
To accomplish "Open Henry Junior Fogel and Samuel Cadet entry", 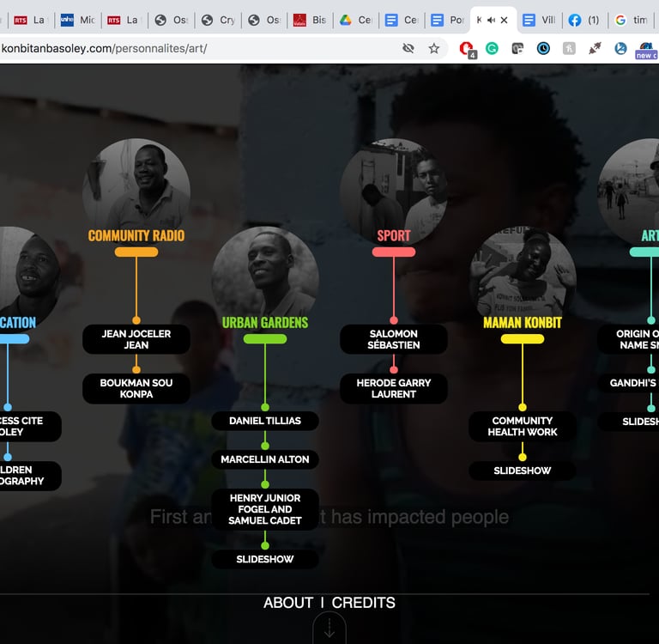I will 265,509.
